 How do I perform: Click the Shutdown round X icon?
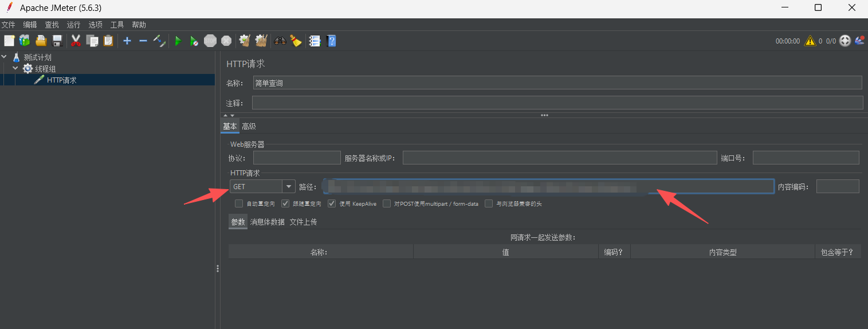point(226,41)
